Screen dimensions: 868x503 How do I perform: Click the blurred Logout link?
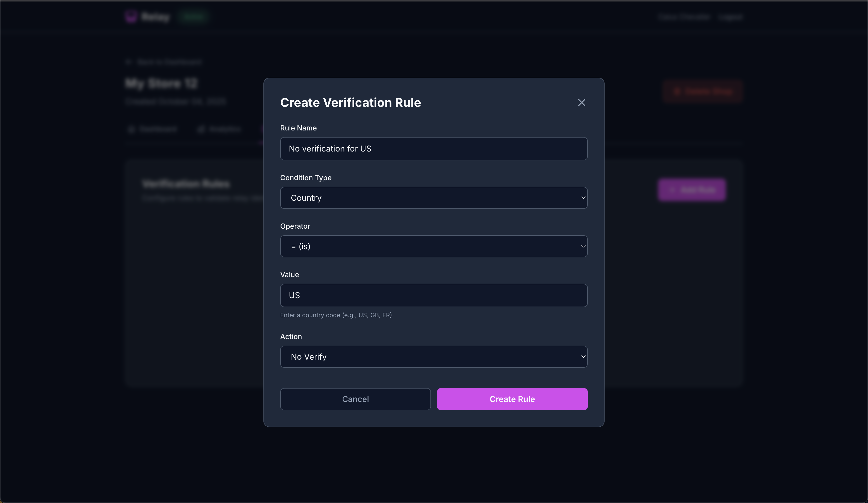(x=730, y=17)
